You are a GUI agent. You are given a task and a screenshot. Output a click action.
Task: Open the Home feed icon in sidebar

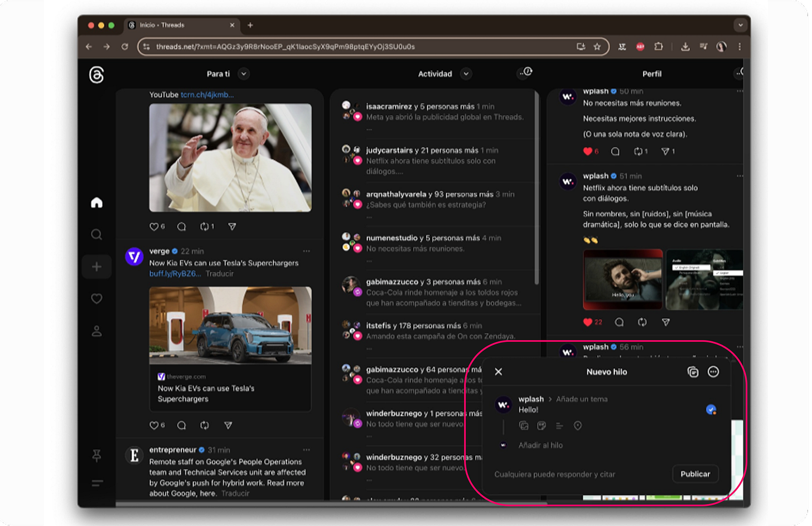96,202
